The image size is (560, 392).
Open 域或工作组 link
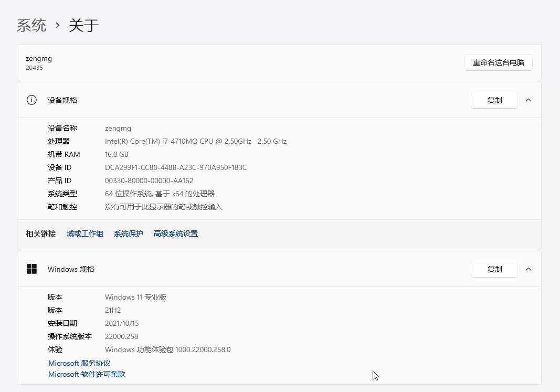(x=84, y=234)
